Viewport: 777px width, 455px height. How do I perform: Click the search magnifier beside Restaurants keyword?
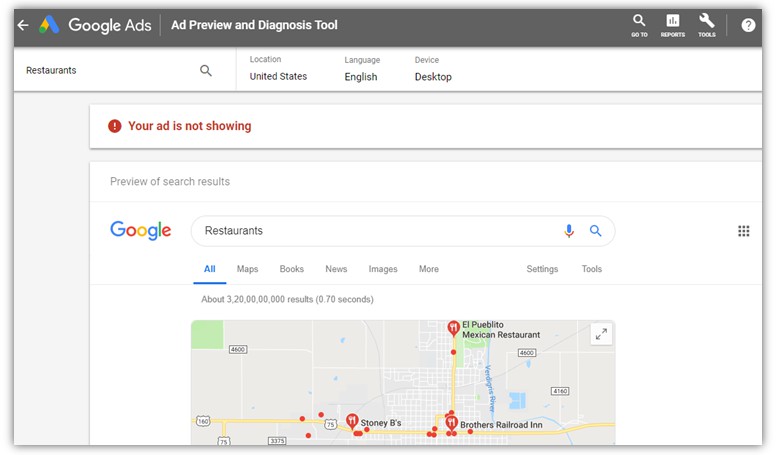click(x=206, y=70)
